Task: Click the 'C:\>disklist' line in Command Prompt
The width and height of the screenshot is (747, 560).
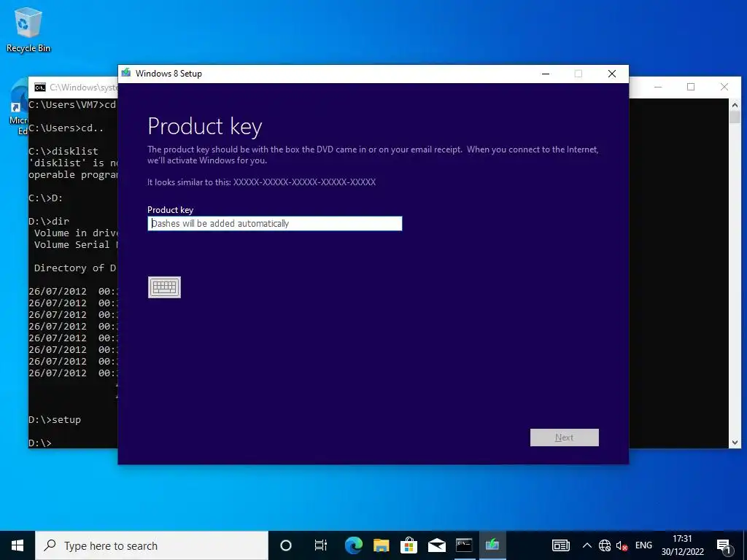Action: (x=63, y=151)
